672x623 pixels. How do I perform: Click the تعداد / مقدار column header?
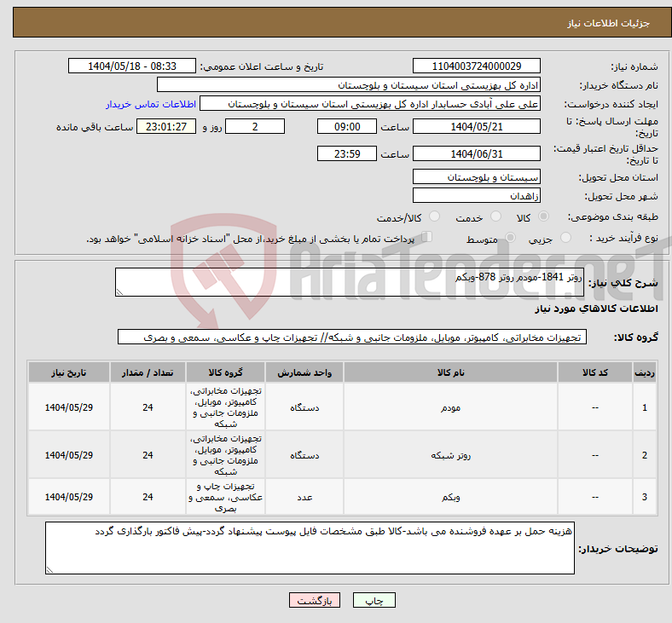pyautogui.click(x=148, y=372)
